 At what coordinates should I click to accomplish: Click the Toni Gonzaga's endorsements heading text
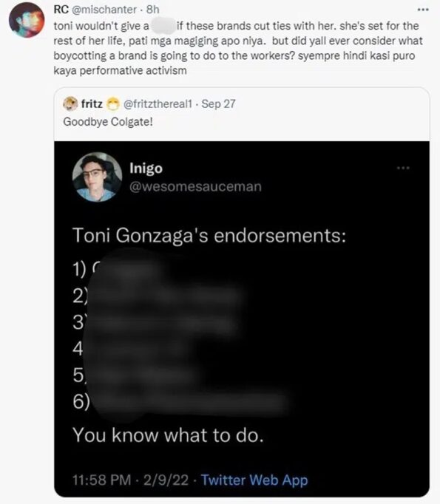tap(209, 236)
